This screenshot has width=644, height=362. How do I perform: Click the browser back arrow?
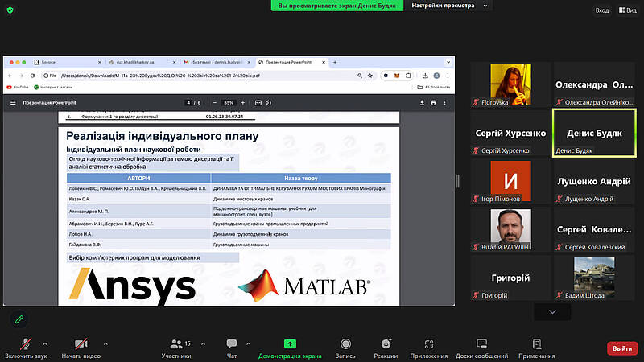10,76
